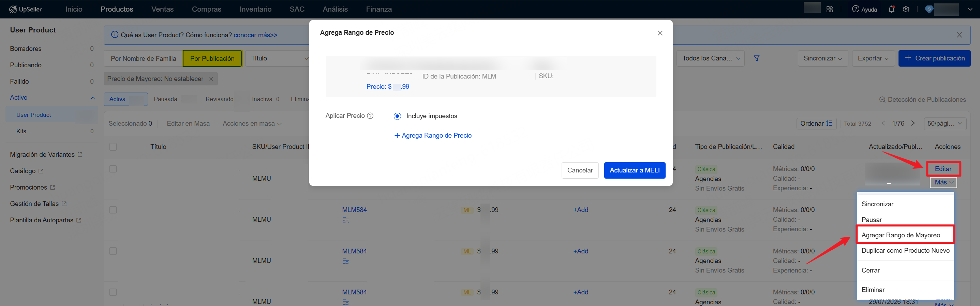
Task: Open the conocer más>> link
Action: click(x=255, y=35)
